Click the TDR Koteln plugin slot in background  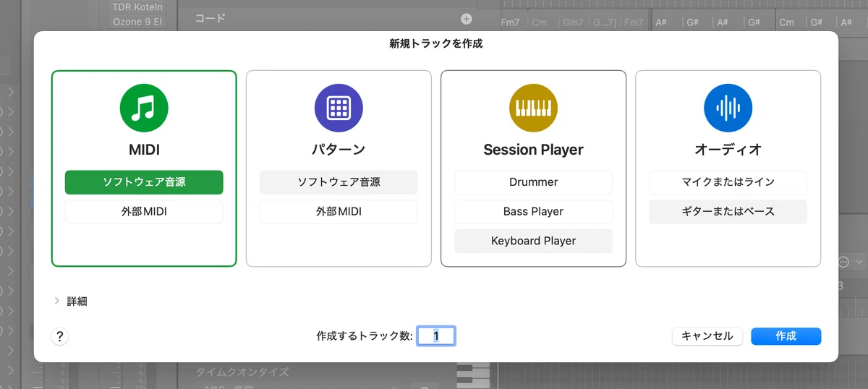[137, 7]
